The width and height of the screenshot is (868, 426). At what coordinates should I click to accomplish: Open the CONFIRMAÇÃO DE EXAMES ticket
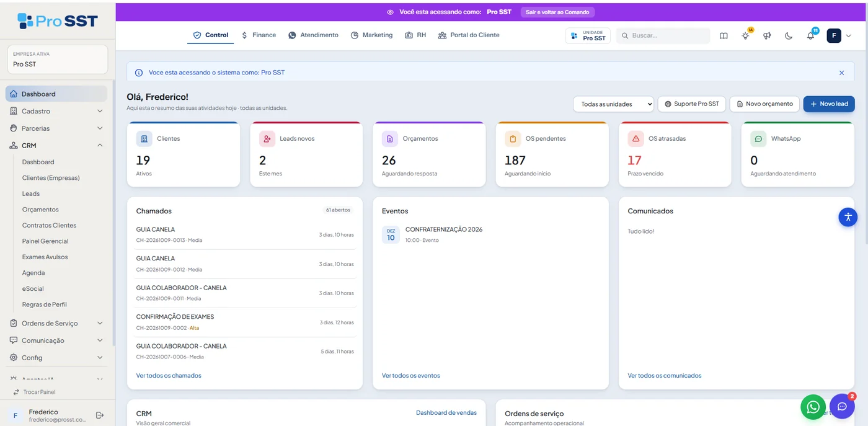(245, 322)
